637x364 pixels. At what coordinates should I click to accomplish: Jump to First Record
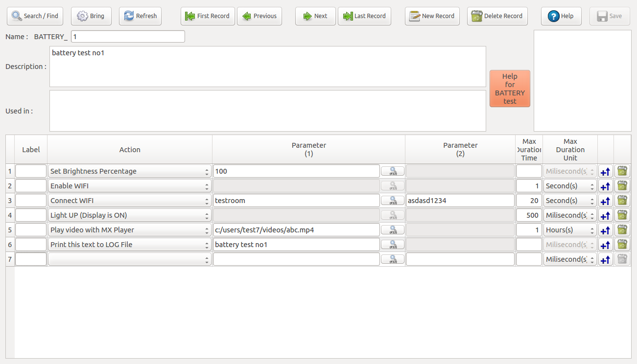(x=208, y=16)
